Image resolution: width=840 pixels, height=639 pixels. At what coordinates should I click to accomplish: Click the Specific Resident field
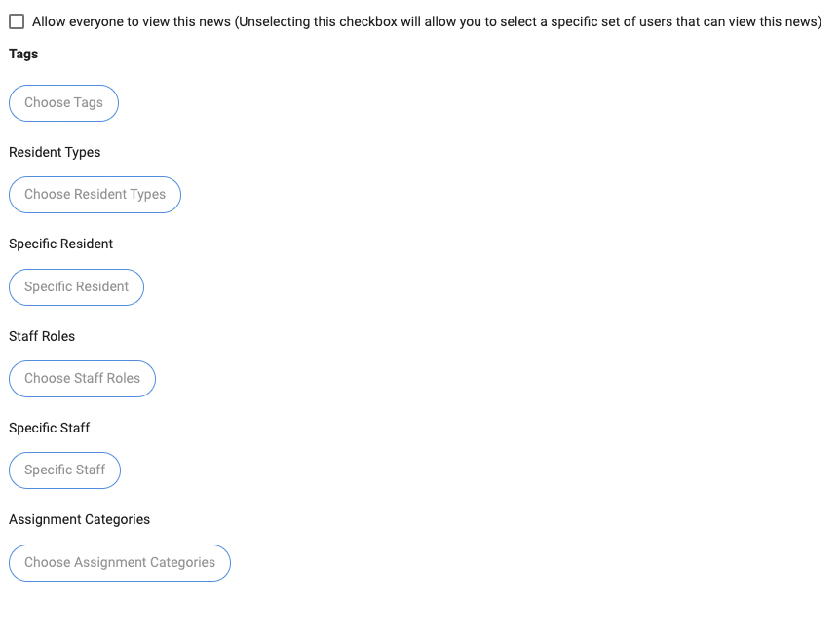point(76,287)
